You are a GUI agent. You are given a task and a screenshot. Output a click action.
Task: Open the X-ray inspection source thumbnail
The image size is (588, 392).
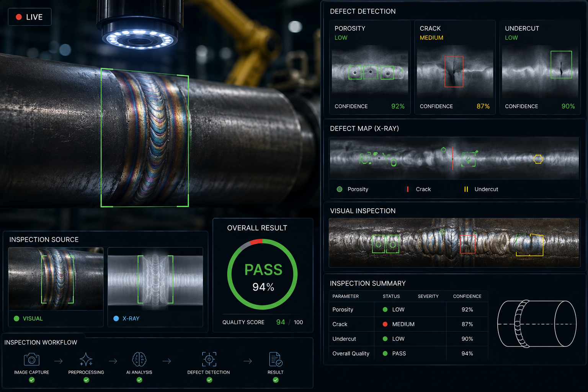(155, 279)
